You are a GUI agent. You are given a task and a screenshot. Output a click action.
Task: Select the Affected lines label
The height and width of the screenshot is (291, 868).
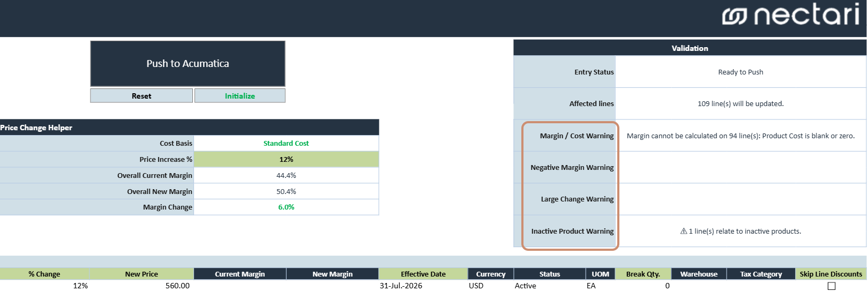point(592,103)
